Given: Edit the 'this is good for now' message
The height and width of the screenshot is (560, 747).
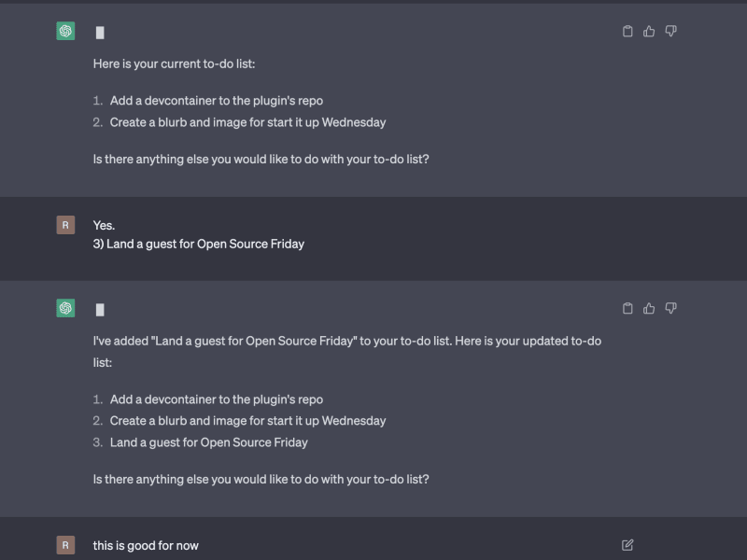Looking at the screenshot, I should click(x=627, y=544).
